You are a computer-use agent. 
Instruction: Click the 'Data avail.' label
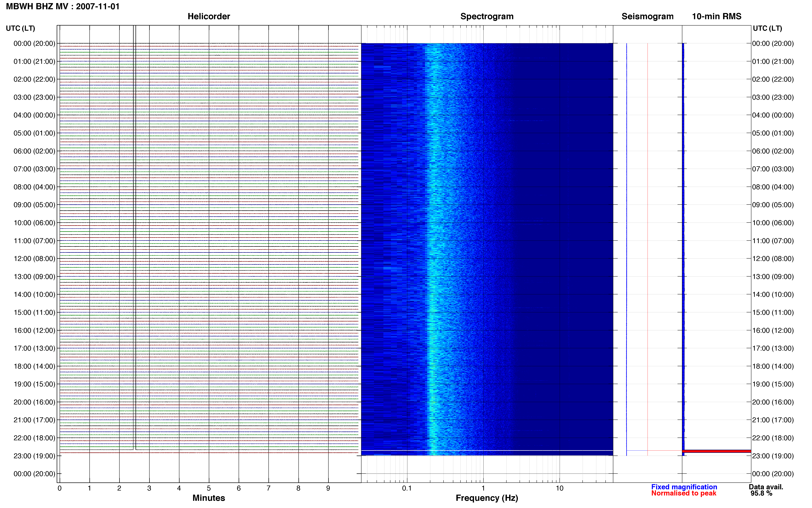click(x=766, y=487)
